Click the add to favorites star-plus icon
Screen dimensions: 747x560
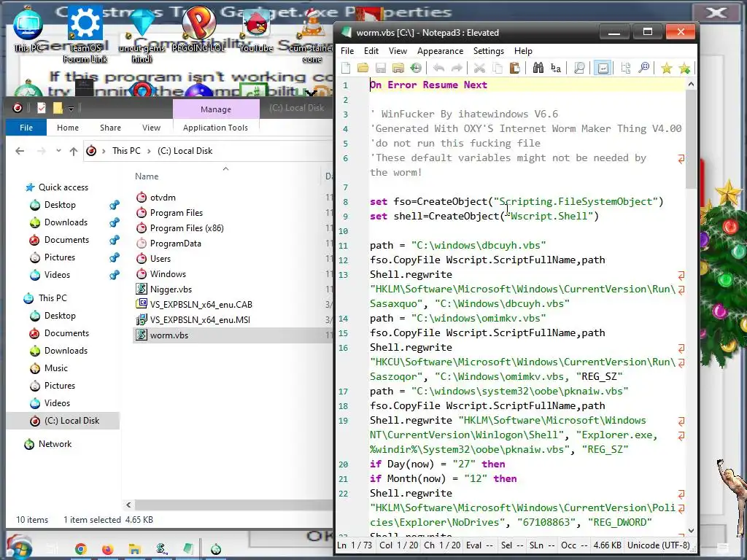684,68
